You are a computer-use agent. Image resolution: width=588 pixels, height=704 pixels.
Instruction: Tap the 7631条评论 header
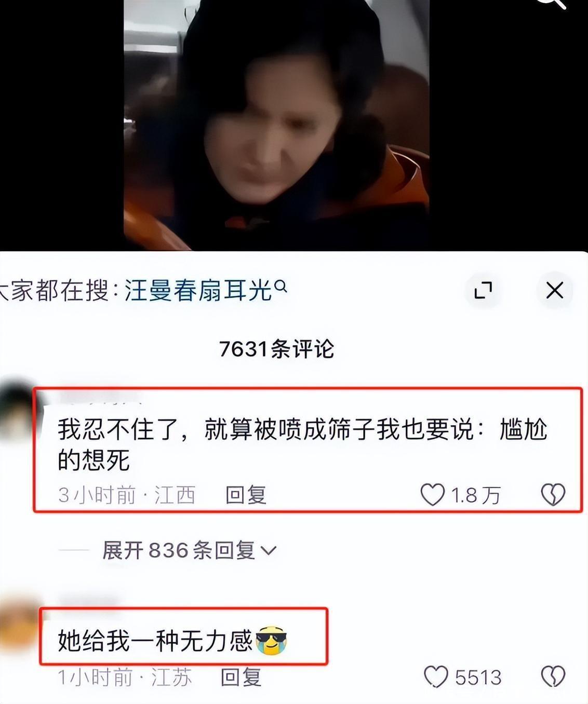pyautogui.click(x=276, y=349)
